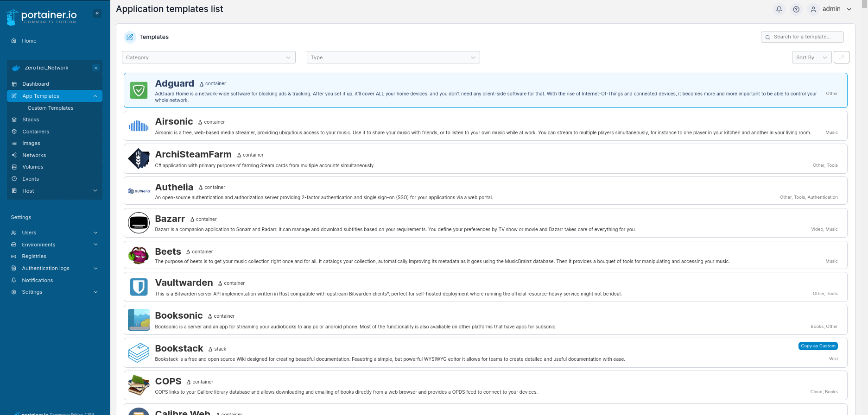This screenshot has height=415, width=868.
Task: Select the Booksonic template title
Action: tap(179, 315)
